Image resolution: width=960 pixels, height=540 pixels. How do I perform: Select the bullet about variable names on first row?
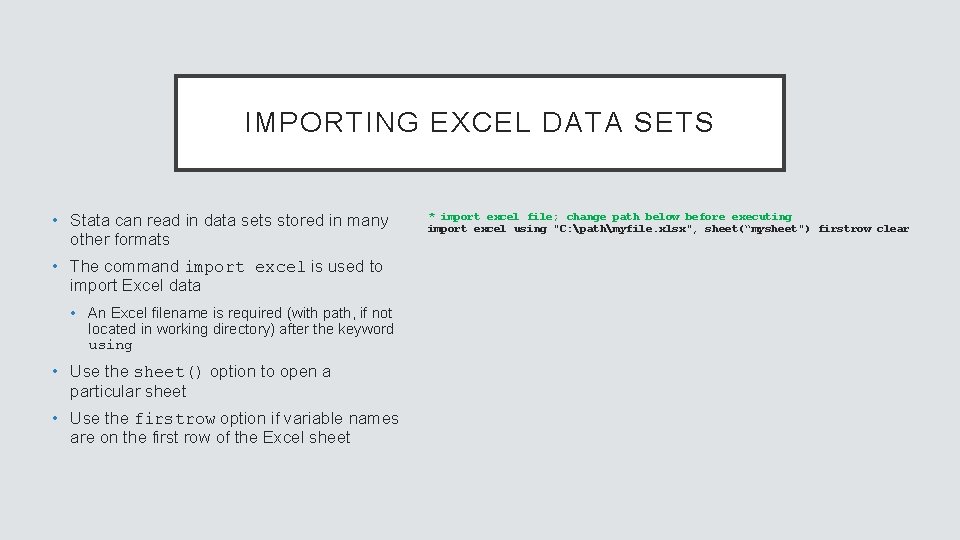point(234,428)
